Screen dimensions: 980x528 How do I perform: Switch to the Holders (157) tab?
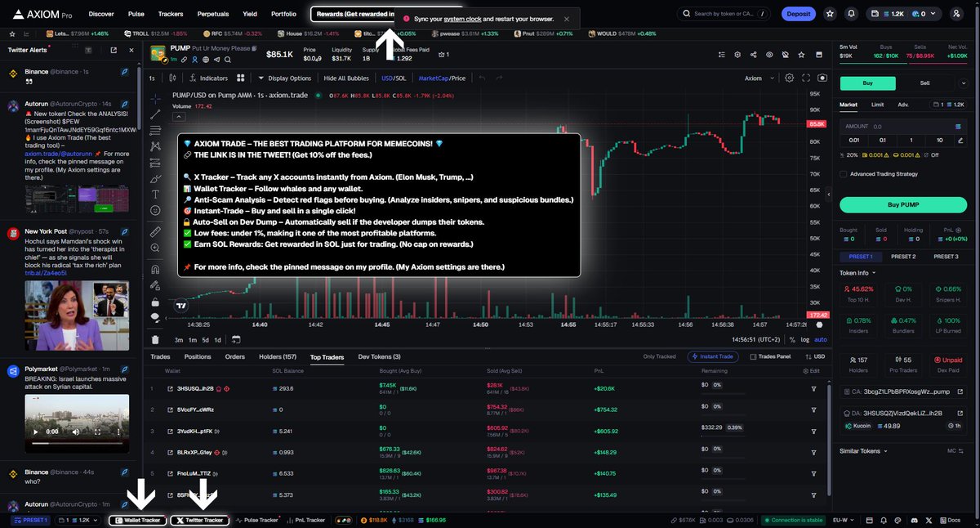point(278,356)
